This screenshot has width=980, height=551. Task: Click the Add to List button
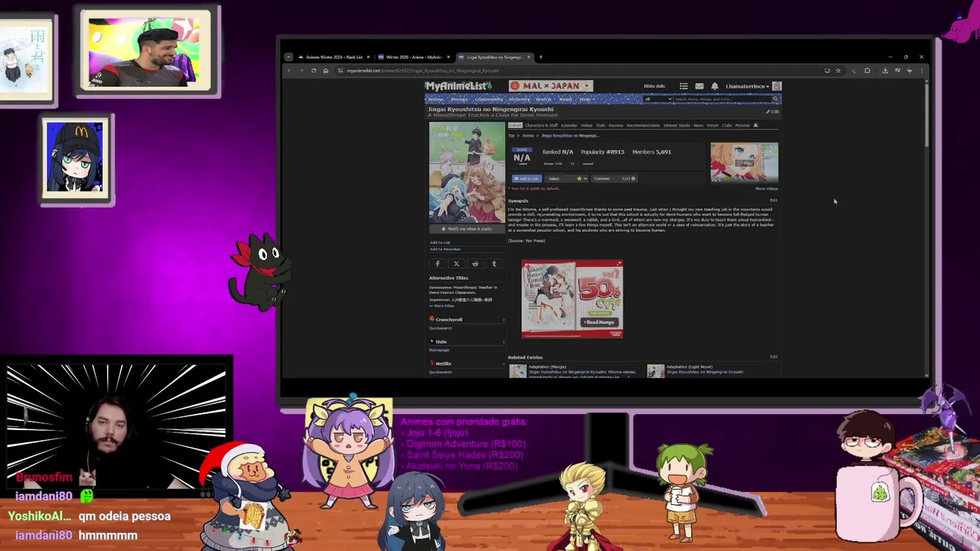point(526,178)
